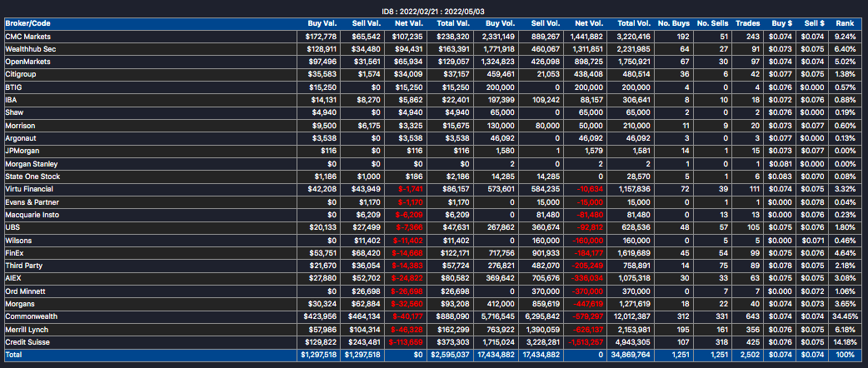Screen dimensions: 868x368
Task: Select the Shaw broker name
Action: point(14,113)
